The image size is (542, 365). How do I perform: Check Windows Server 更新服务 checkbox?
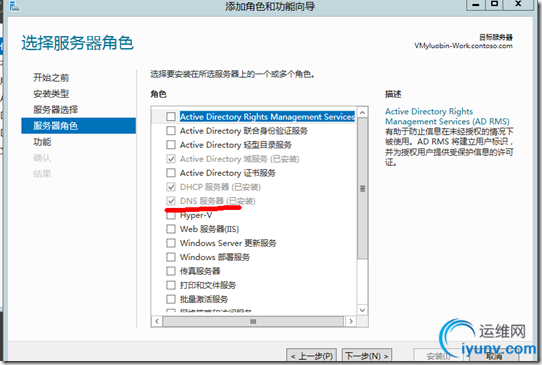pyautogui.click(x=171, y=243)
